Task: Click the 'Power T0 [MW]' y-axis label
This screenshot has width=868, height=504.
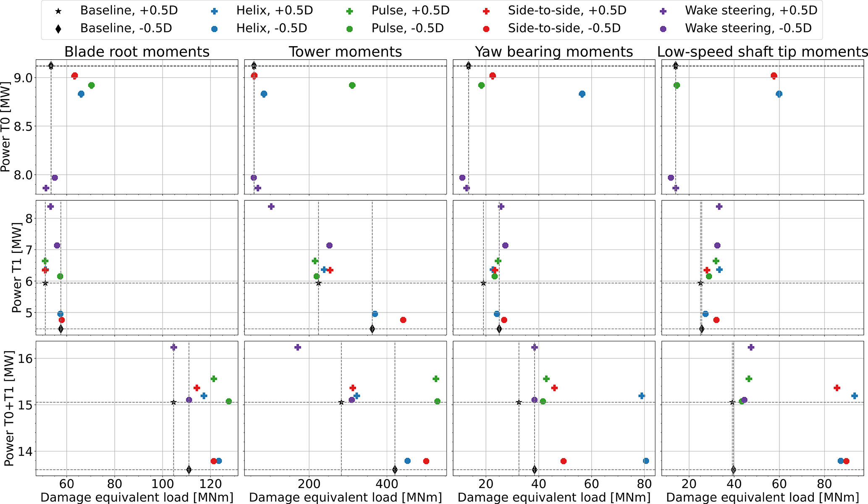Action: pos(6,127)
